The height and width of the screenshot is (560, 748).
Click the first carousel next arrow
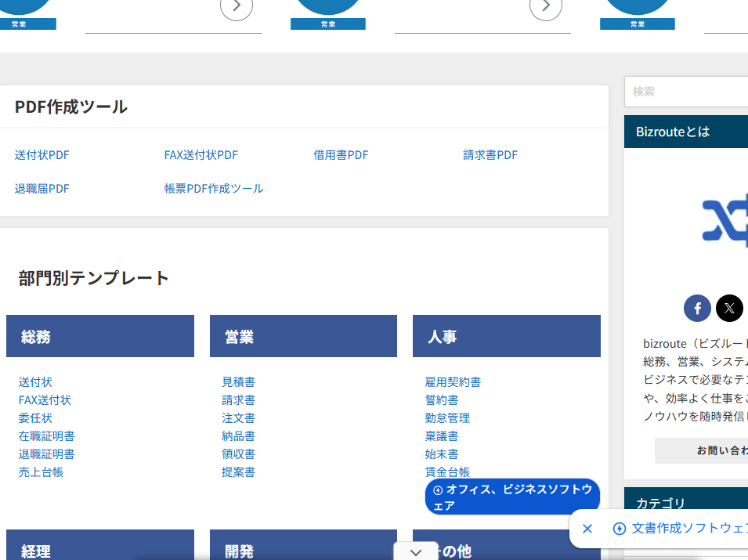[237, 8]
